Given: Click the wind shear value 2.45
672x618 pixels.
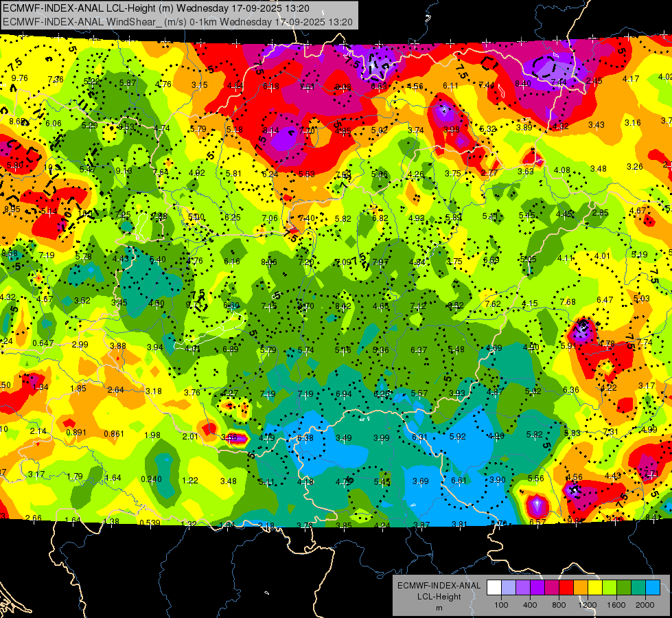Looking at the screenshot, I should (594, 80).
